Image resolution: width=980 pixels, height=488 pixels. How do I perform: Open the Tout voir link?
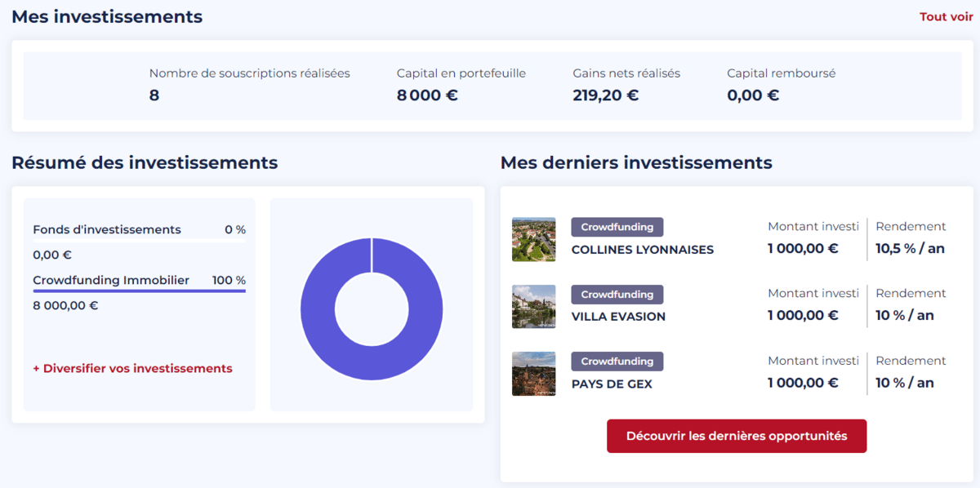946,16
